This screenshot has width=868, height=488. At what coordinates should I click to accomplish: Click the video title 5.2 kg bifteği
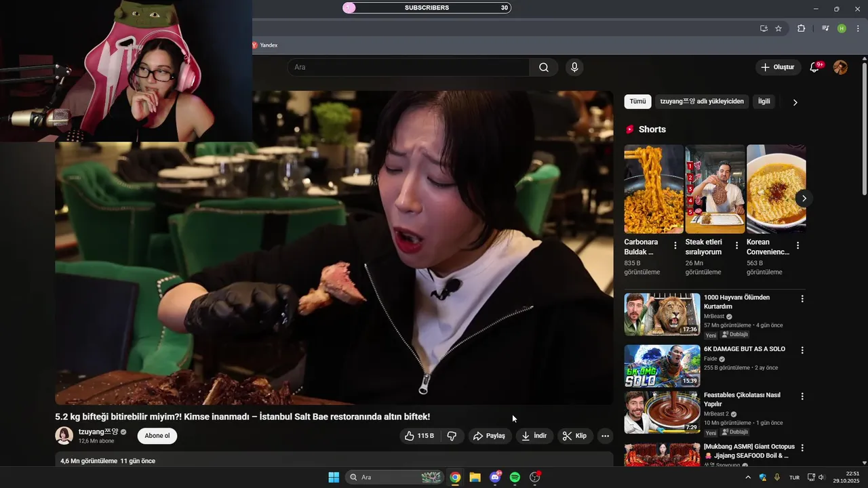tap(242, 417)
